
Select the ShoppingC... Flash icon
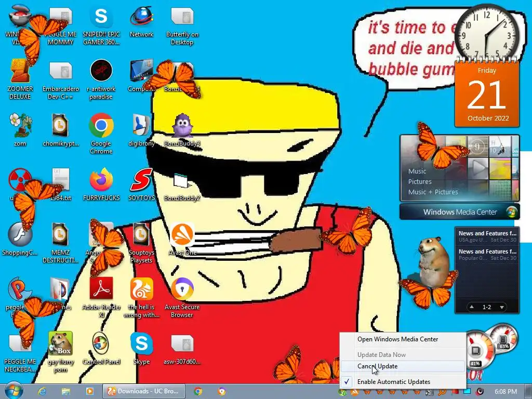[x=20, y=239]
